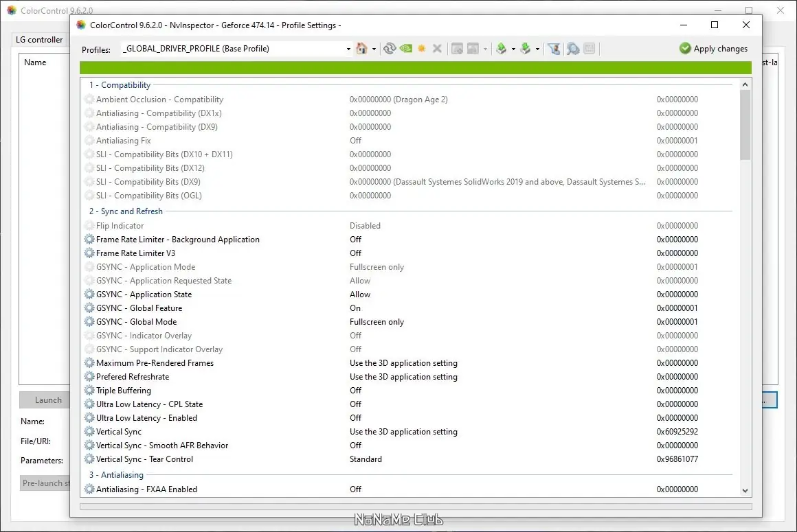Click the bit value editor icon
The image size is (797, 532).
pyautogui.click(x=589, y=49)
